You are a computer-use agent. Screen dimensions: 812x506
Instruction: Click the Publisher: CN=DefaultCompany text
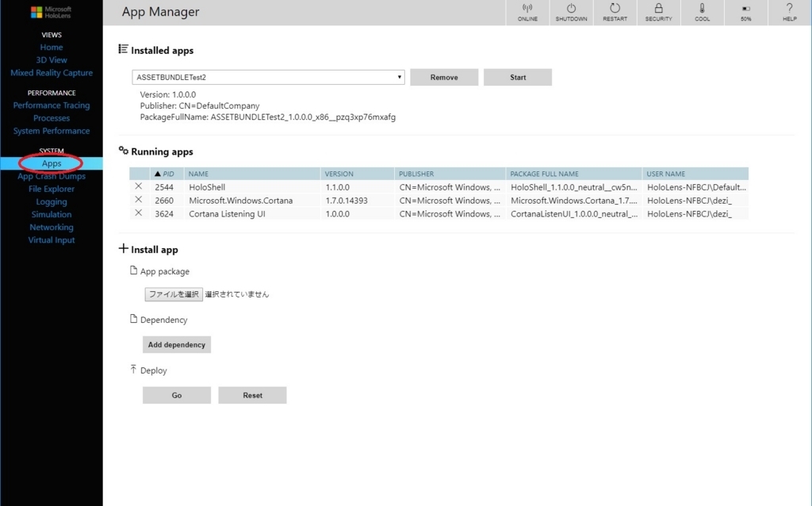point(200,105)
